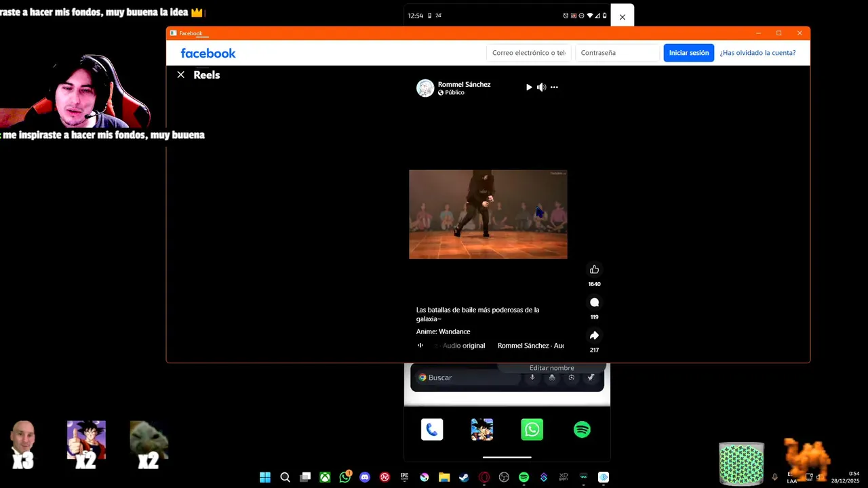Open the taskbar clock and date
The height and width of the screenshot is (488, 868).
(x=845, y=477)
